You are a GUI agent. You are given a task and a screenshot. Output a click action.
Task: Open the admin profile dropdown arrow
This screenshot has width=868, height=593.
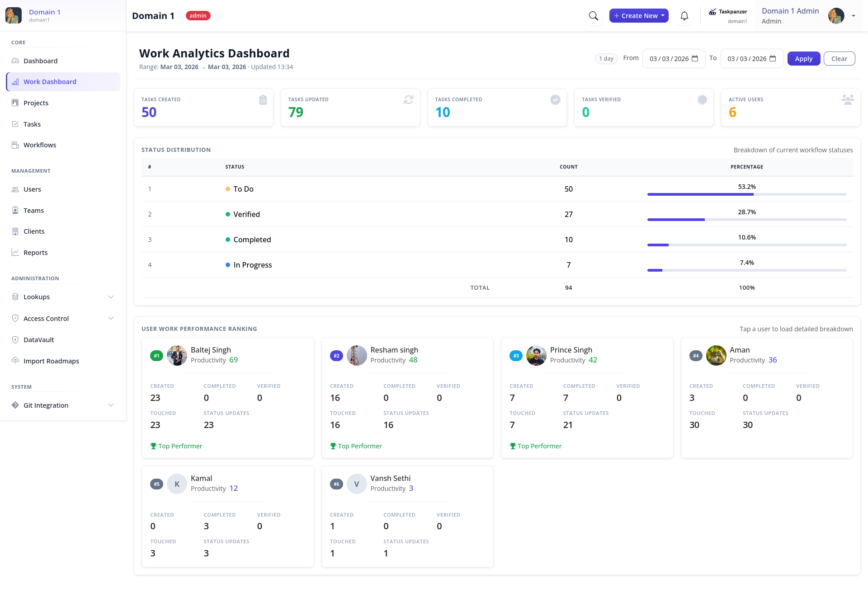pyautogui.click(x=853, y=16)
